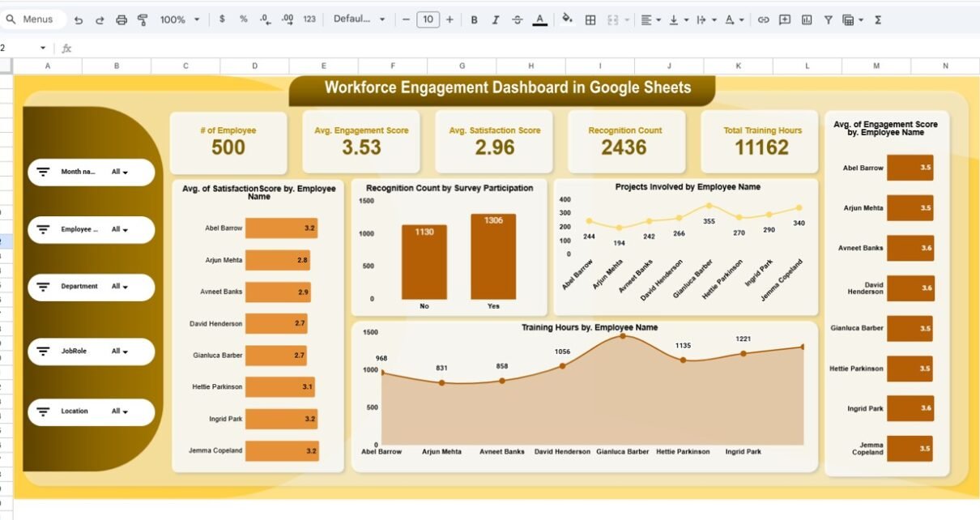Image resolution: width=980 pixels, height=520 pixels.
Task: Toggle italic formatting
Action: pos(496,19)
